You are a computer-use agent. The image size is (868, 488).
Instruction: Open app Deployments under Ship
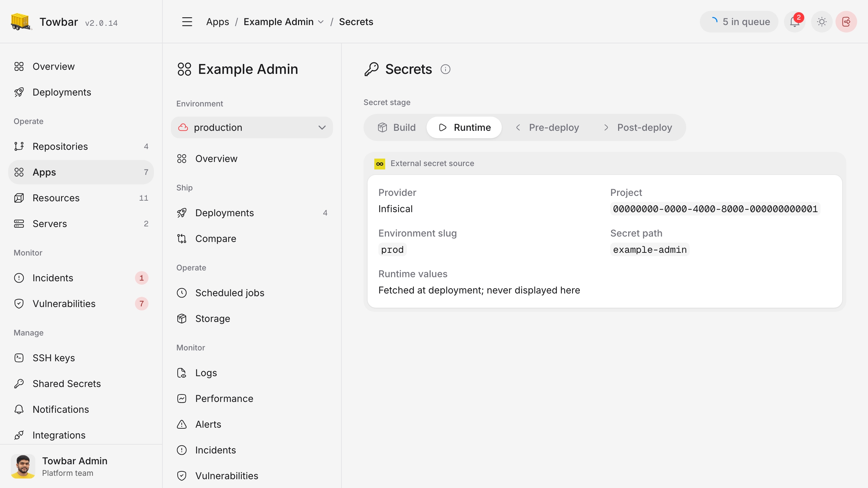[x=252, y=213]
